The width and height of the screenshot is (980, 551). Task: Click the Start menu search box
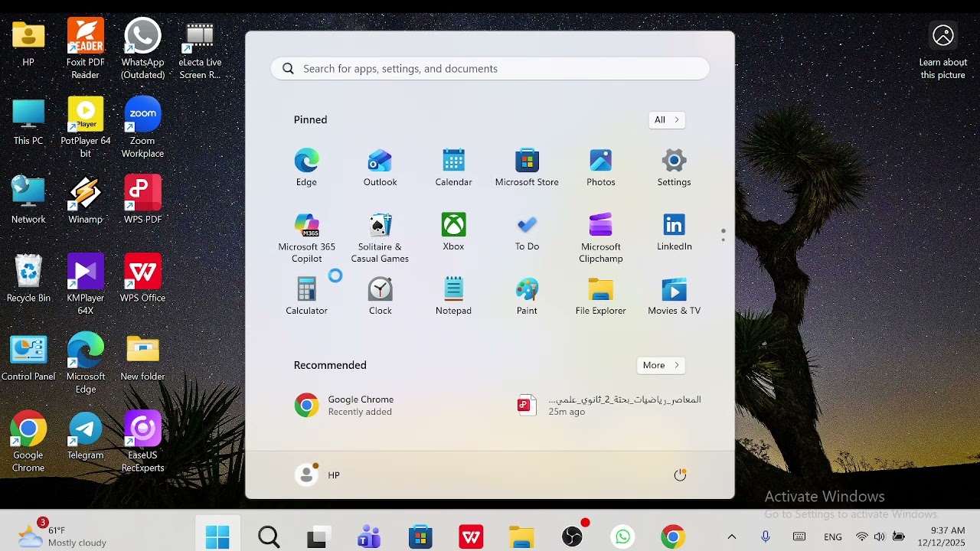click(x=490, y=69)
